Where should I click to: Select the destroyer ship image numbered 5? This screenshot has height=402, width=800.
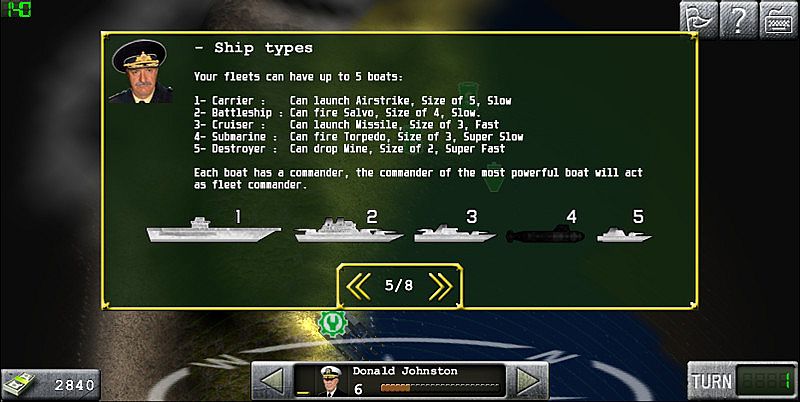(x=624, y=235)
